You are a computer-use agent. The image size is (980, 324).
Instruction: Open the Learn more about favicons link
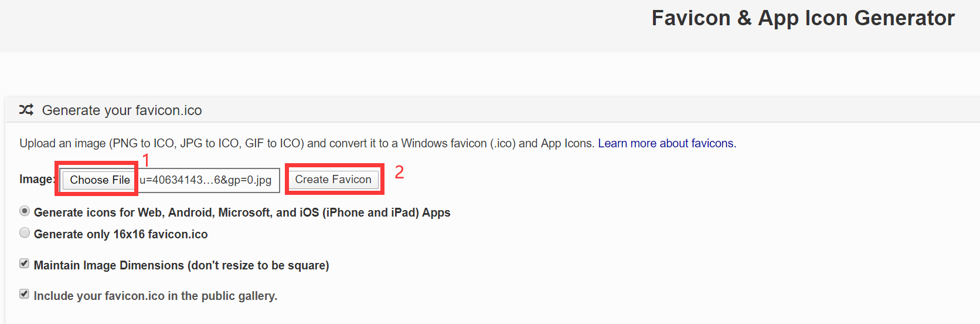coord(665,143)
